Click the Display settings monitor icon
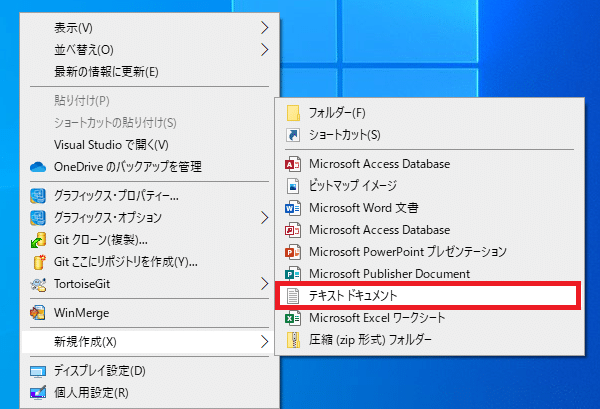 click(x=38, y=371)
